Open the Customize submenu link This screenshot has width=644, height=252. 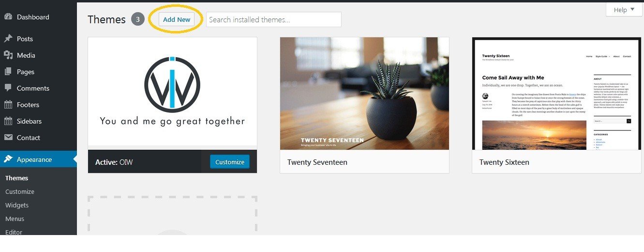pos(20,191)
